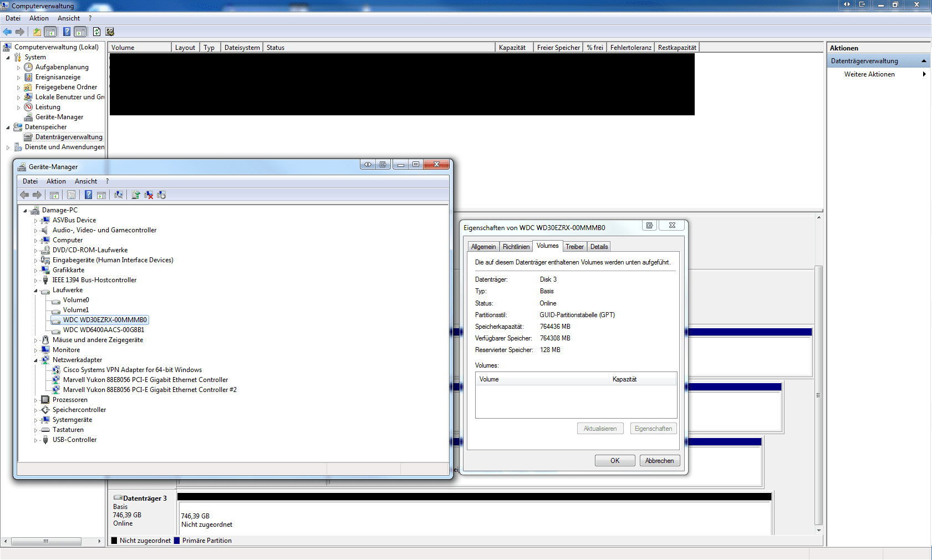Click the settings list icon right of Refresh
The width and height of the screenshot is (932, 560).
110,32
